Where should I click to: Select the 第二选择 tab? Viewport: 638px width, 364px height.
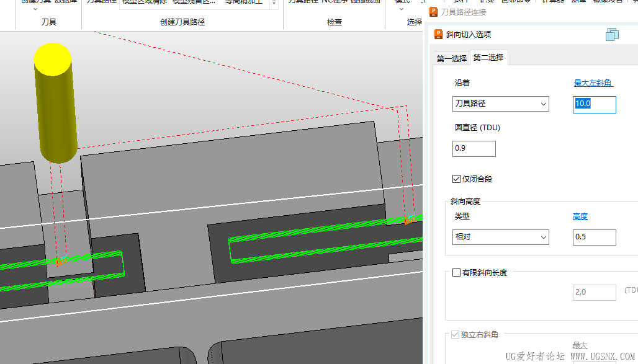488,57
